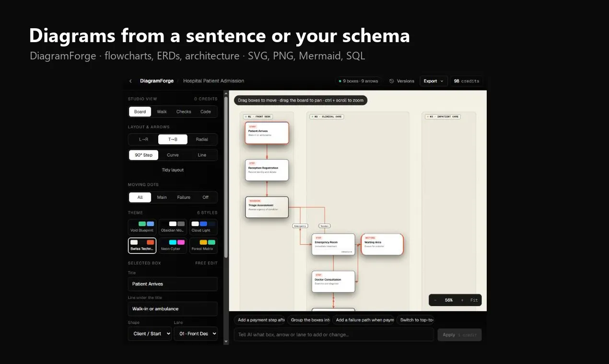Open the Versions history clock icon
Image resolution: width=609 pixels, height=364 pixels.
click(x=392, y=81)
